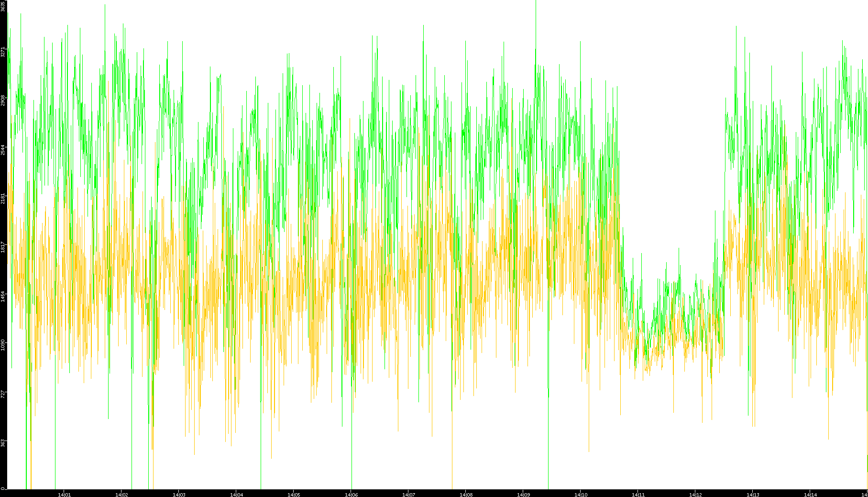Select the 14:10 timestamp below the chart
Screen dimensions: 868x497
tap(581, 495)
